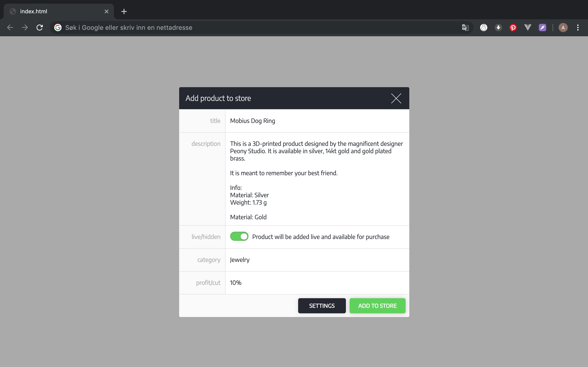Click the reload page icon
The height and width of the screenshot is (367, 588).
click(x=39, y=28)
